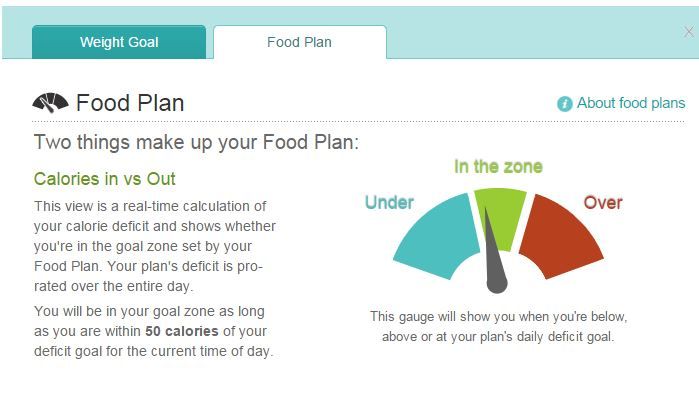Click the paragraph starting 'This view is a real-time'
Viewport: 699px width, 395px height.
click(x=155, y=246)
